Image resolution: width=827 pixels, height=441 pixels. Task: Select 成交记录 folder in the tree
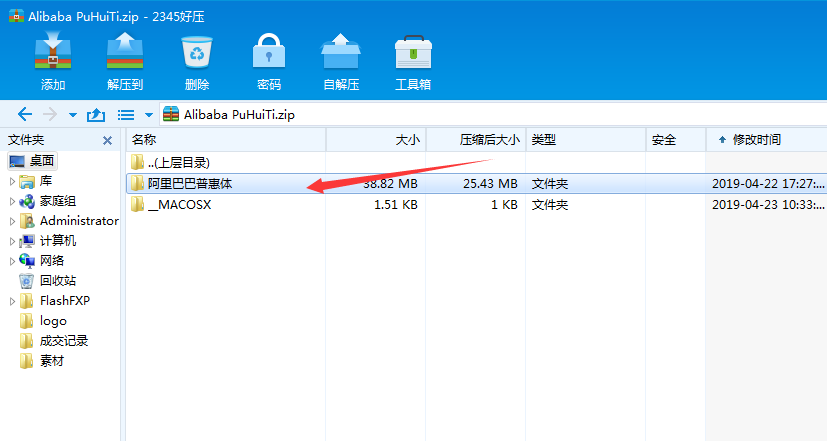54,341
